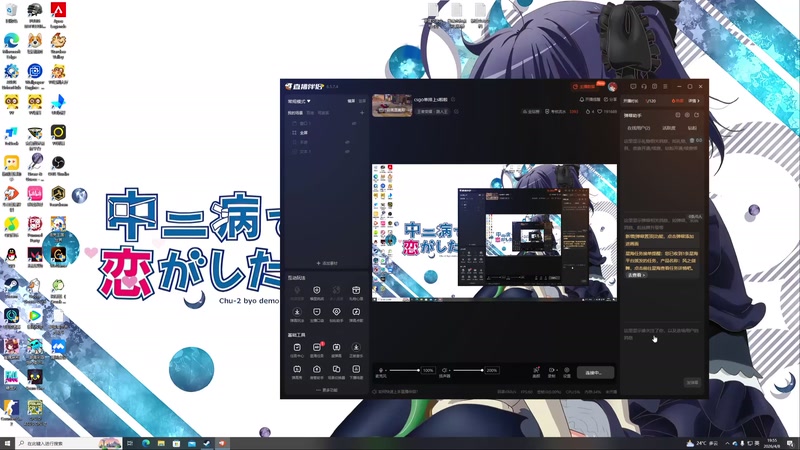This screenshot has width=800, height=450.
Task: Toggle visibility of the 窗口1 source
Action: [x=354, y=123]
